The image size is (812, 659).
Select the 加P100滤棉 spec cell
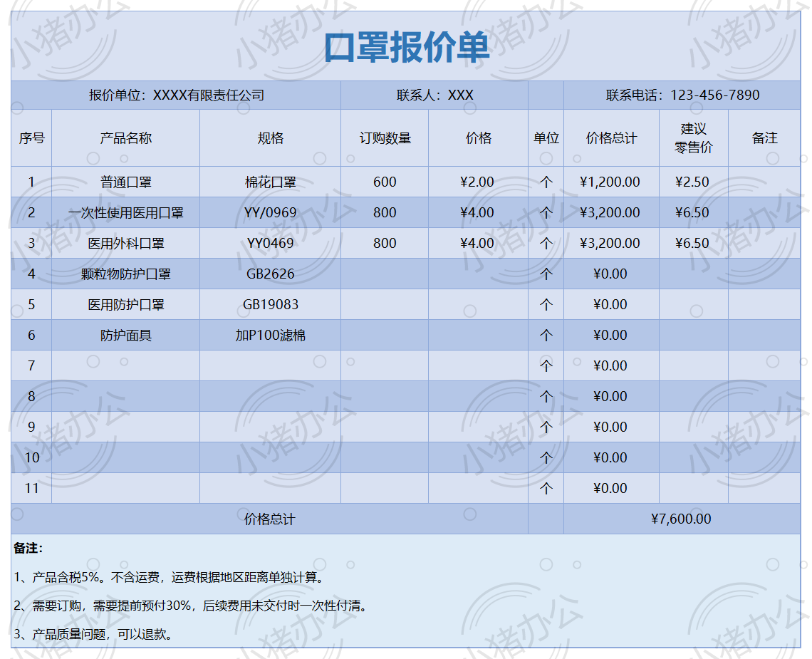tap(271, 335)
